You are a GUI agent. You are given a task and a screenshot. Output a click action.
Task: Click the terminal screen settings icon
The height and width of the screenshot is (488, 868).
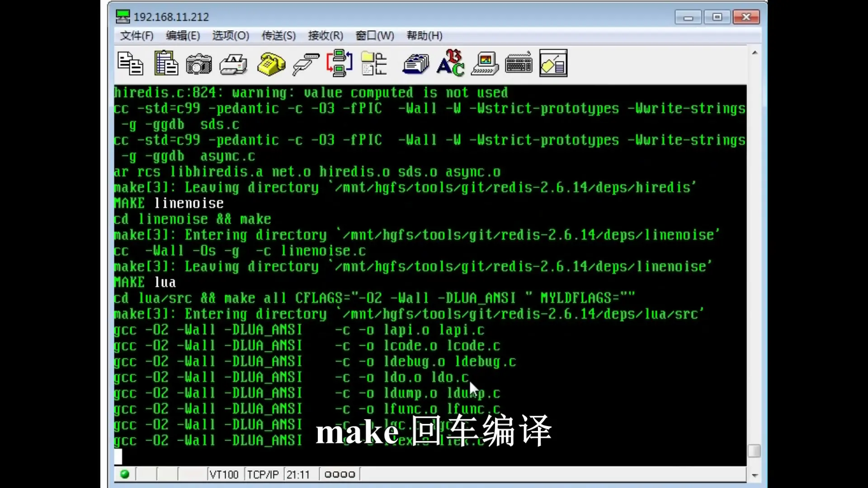point(485,63)
